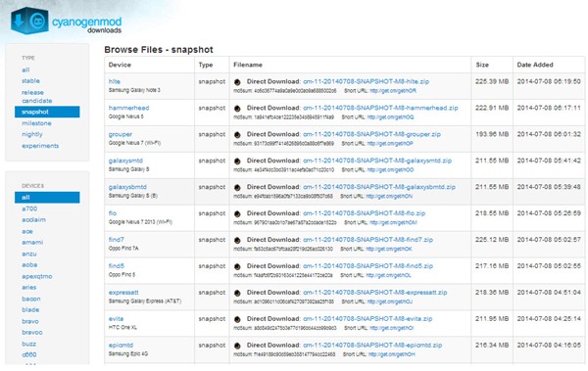Choose blade in devices list

pos(30,309)
